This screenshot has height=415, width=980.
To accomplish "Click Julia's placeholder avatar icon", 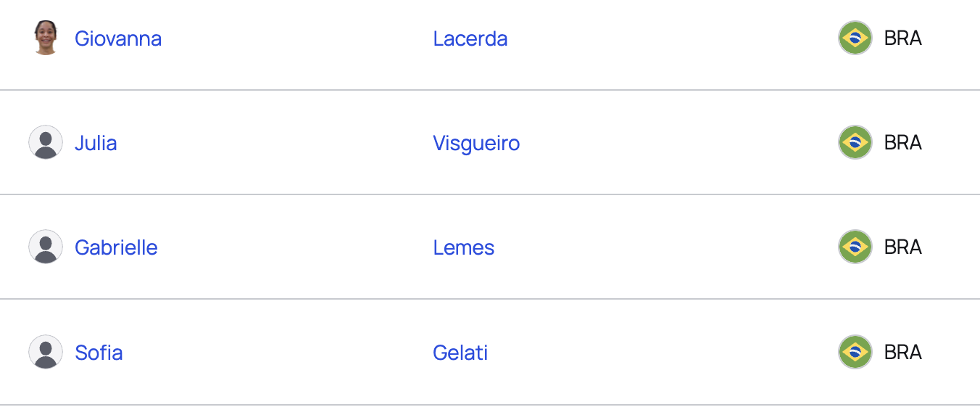I will click(46, 142).
